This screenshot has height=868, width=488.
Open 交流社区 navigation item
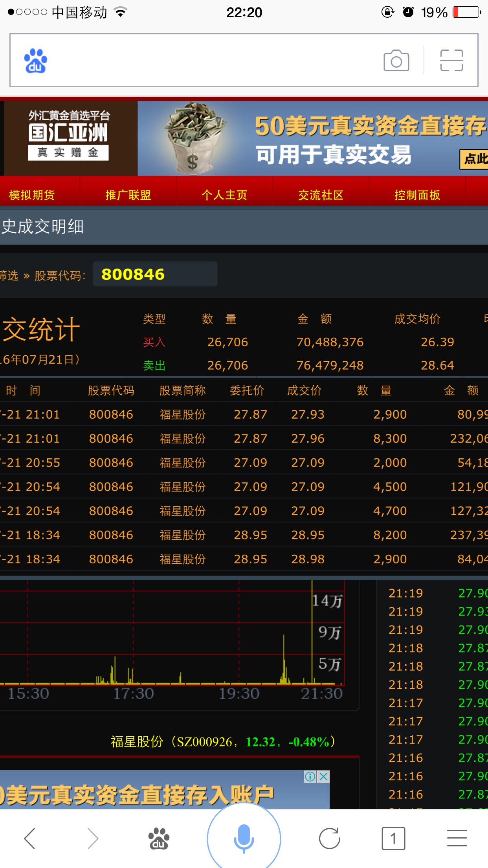pos(321,195)
